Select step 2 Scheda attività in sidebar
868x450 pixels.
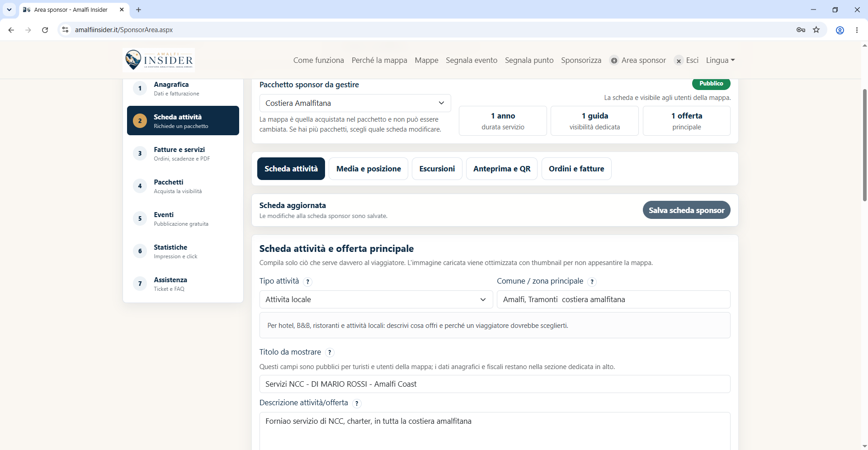183,121
